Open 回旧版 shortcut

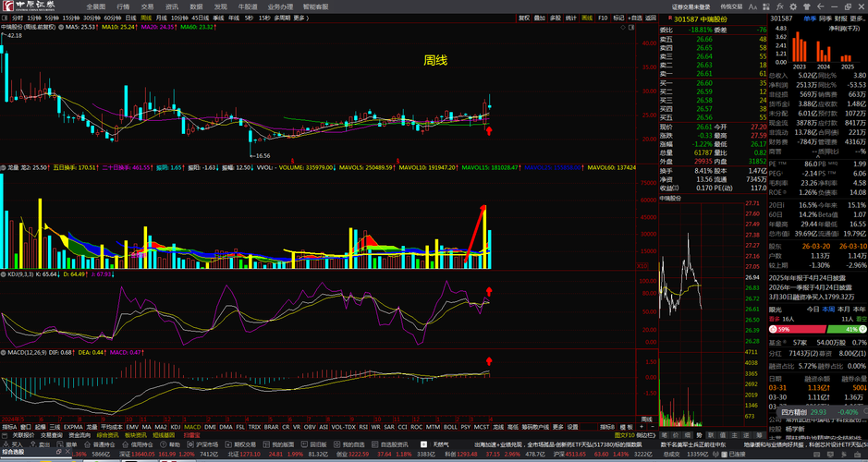point(314,444)
